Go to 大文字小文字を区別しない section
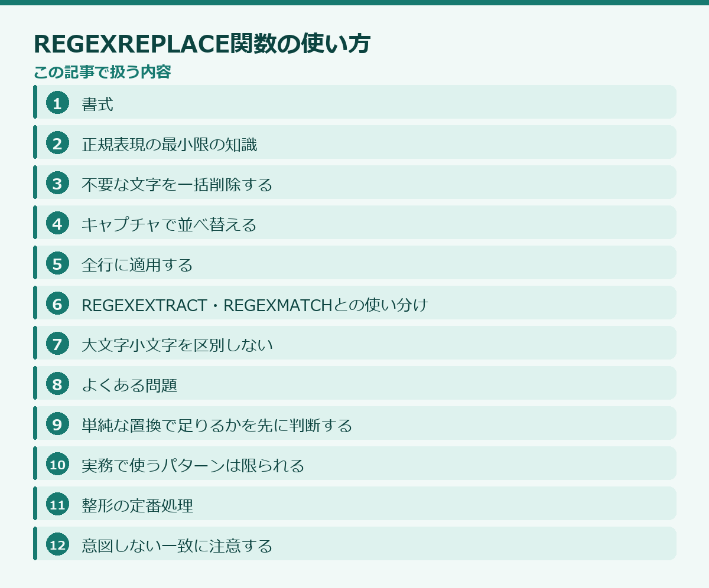This screenshot has width=709, height=588. click(354, 343)
